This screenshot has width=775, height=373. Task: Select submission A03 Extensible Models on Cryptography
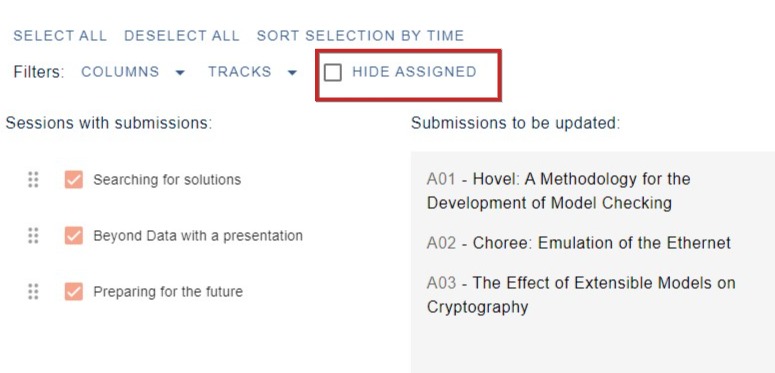[x=581, y=295]
